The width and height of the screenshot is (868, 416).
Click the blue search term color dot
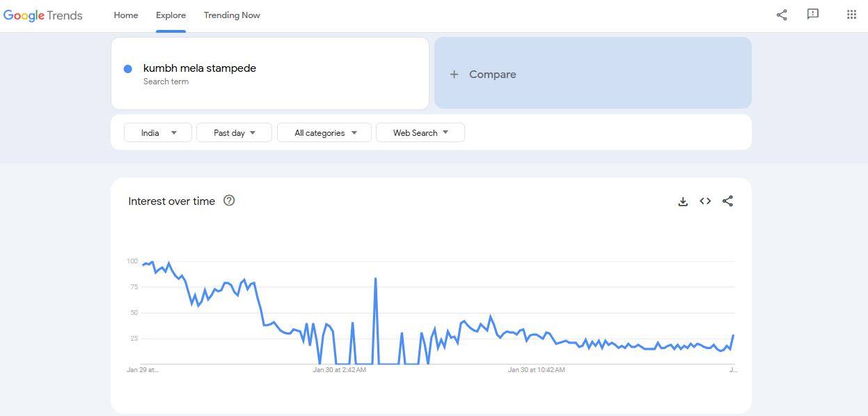click(x=128, y=69)
